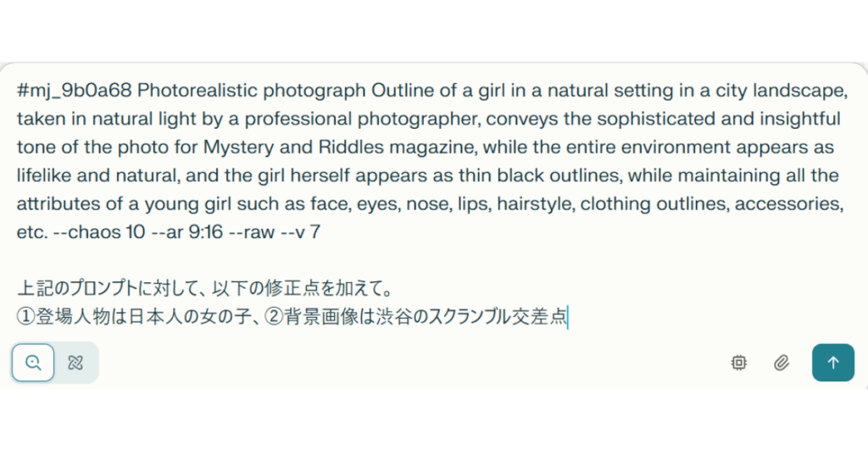868x456 pixels.
Task: Click on the --chaos 10 parameter text
Action: tap(99, 231)
